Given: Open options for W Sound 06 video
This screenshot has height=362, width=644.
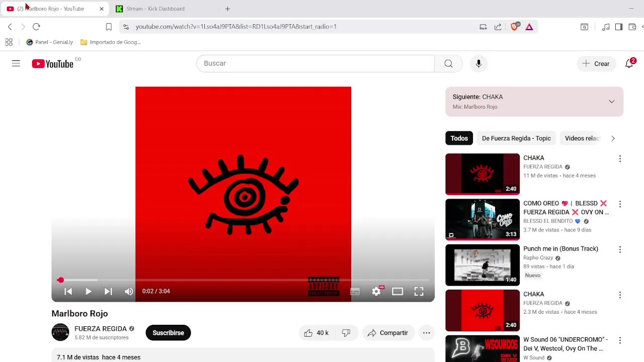Looking at the screenshot, I should [620, 340].
